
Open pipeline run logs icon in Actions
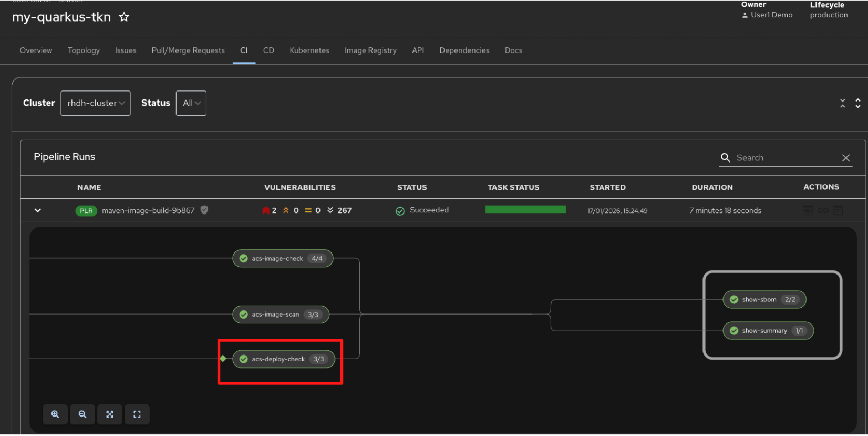click(838, 210)
